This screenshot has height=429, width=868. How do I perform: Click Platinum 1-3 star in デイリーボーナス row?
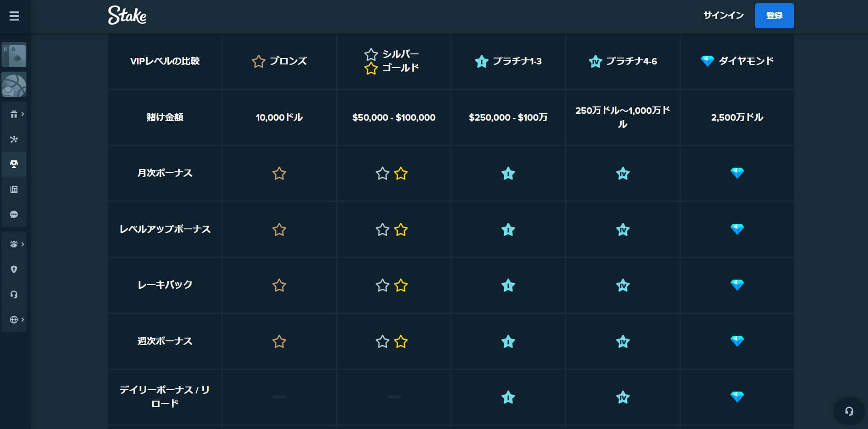pos(508,397)
